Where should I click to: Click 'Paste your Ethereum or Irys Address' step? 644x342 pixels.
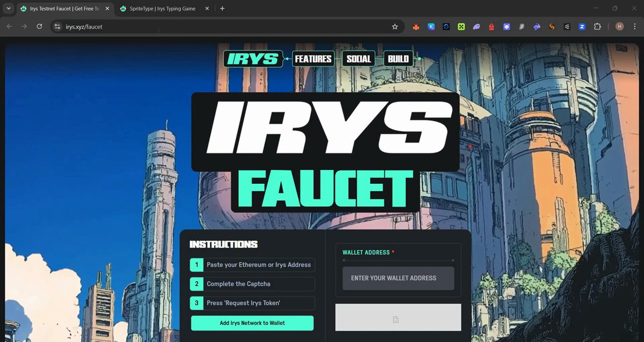pos(252,265)
